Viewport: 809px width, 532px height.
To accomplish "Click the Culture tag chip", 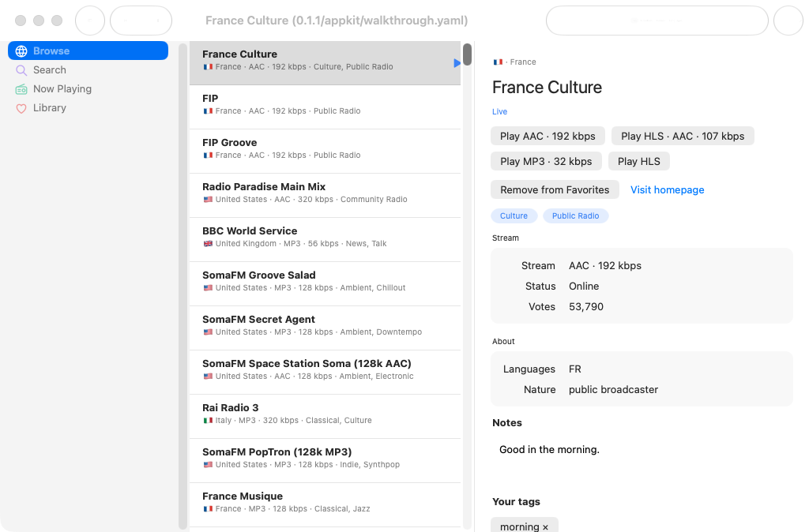I will click(514, 216).
